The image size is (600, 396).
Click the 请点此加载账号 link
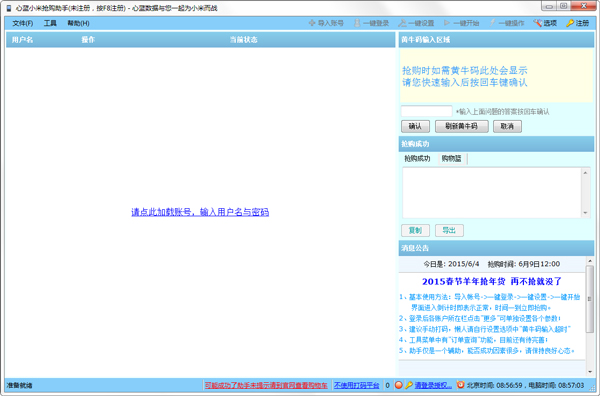(x=200, y=212)
